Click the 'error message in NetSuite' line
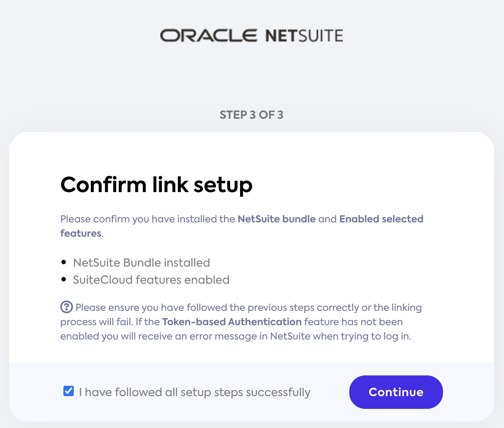Viewport: 504px width, 428px height. coord(235,336)
